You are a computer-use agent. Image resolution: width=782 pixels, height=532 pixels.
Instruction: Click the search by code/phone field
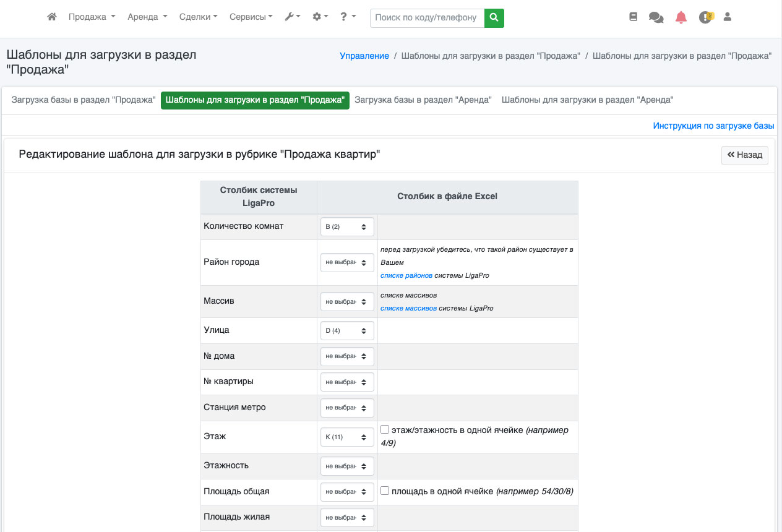[427, 18]
